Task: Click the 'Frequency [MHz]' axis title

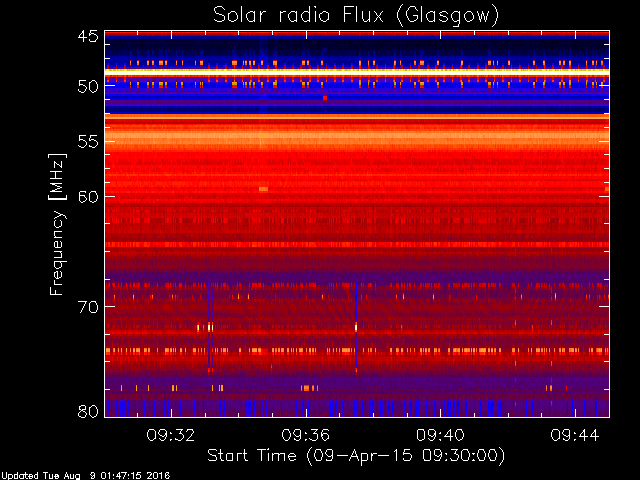Action: pyautogui.click(x=57, y=224)
